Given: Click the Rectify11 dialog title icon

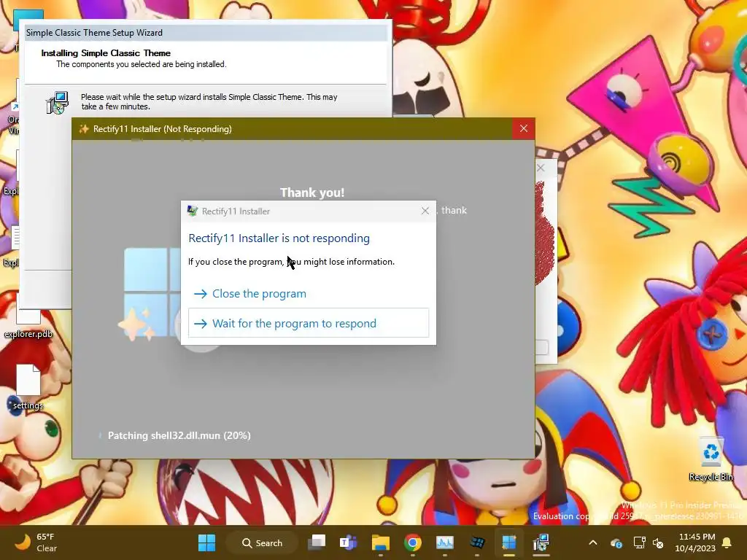Looking at the screenshot, I should coord(193,211).
